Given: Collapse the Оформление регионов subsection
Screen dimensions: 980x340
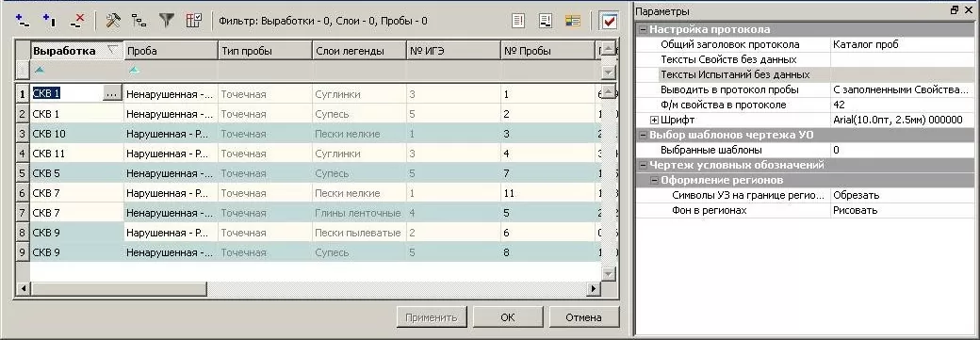Looking at the screenshot, I should pos(654,181).
